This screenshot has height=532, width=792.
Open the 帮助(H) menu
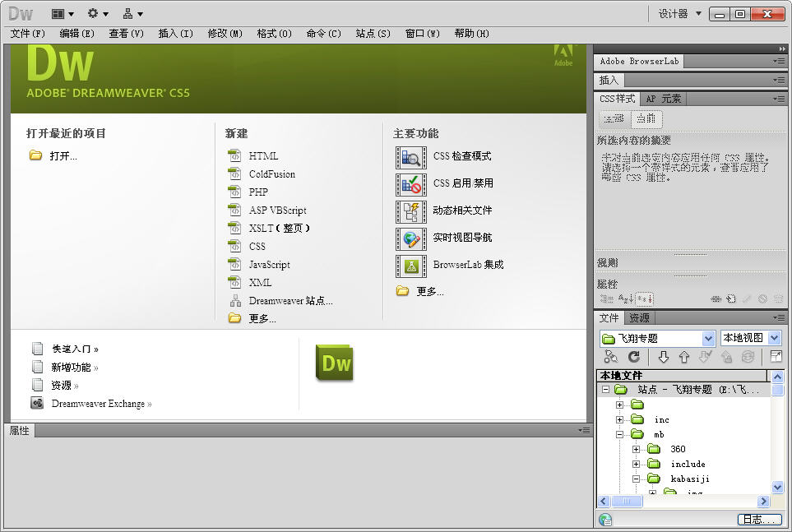pos(472,34)
